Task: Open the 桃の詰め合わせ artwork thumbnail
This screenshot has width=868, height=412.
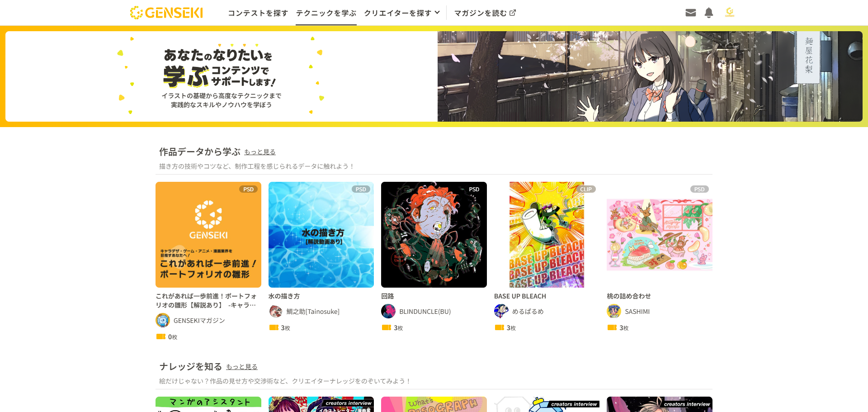Action: (660, 235)
